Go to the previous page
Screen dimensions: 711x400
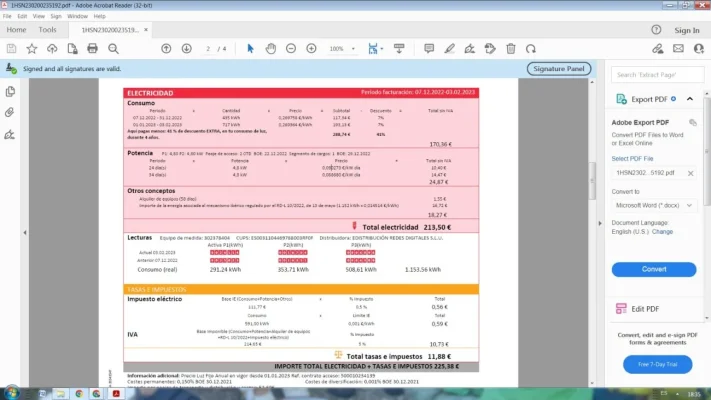(x=166, y=49)
